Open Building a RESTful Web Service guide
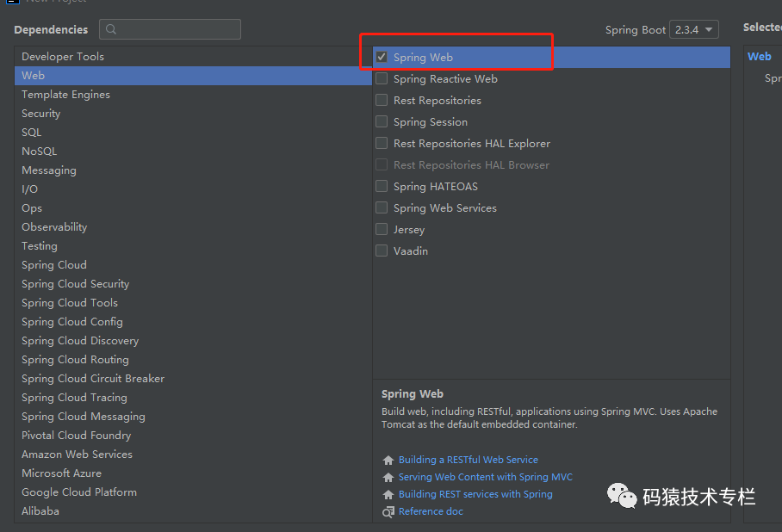The height and width of the screenshot is (532, 782). (x=469, y=460)
